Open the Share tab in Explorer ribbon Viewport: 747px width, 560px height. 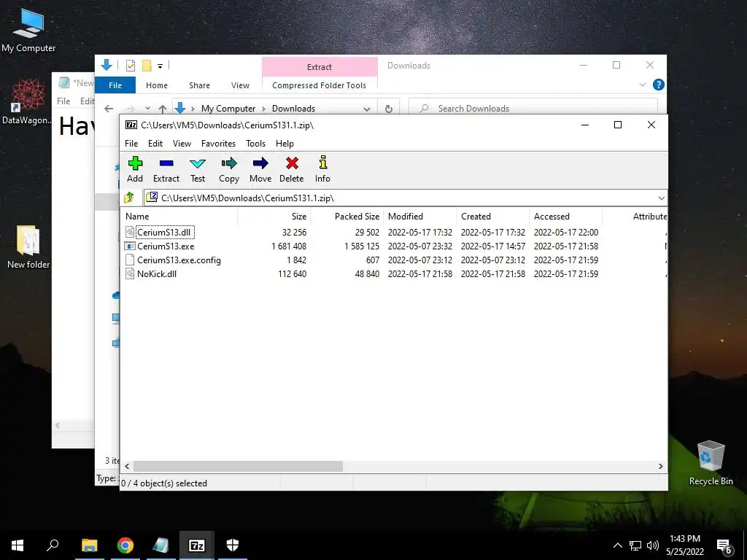[199, 85]
